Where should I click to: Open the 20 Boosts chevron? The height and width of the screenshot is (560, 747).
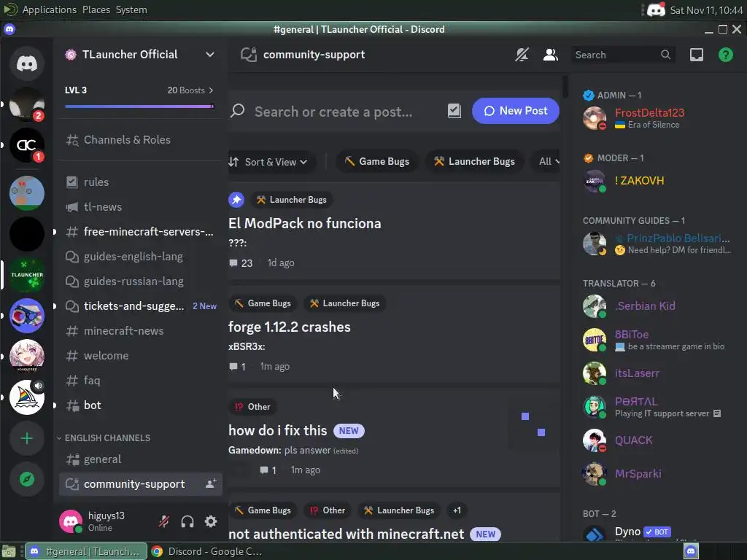(x=211, y=90)
